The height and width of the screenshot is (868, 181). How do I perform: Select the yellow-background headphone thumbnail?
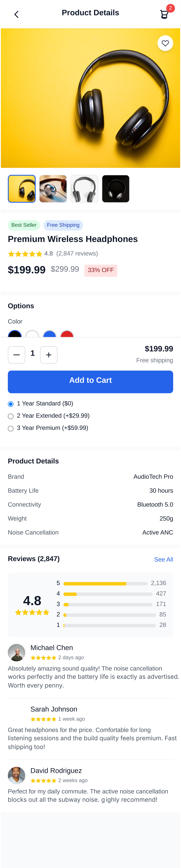coord(22,189)
